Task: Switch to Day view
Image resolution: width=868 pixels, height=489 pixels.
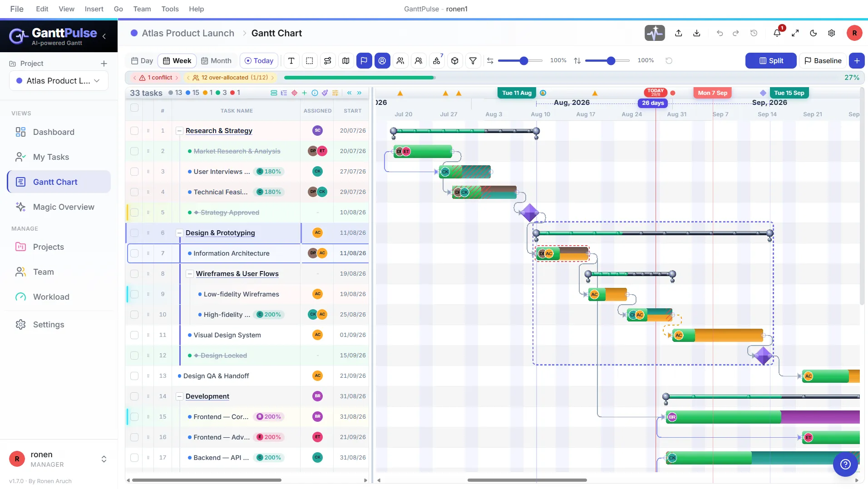Action: tap(142, 61)
